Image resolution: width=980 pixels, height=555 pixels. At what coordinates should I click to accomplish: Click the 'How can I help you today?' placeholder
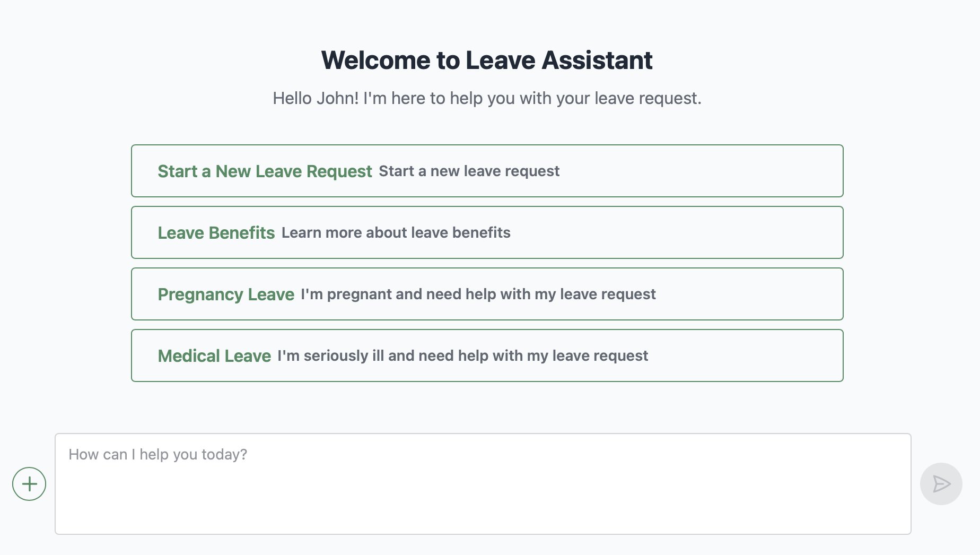pyautogui.click(x=158, y=455)
